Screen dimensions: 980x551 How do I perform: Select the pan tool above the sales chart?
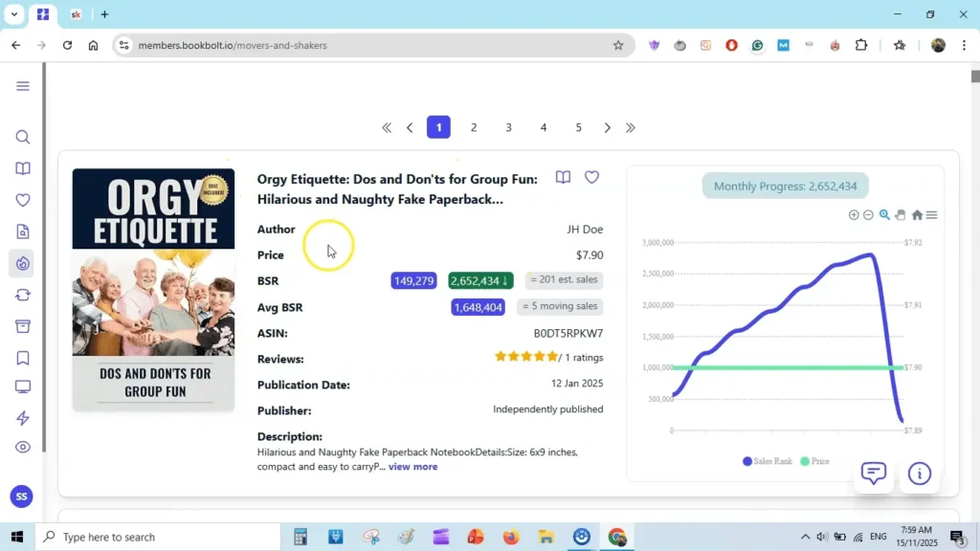[x=900, y=214]
